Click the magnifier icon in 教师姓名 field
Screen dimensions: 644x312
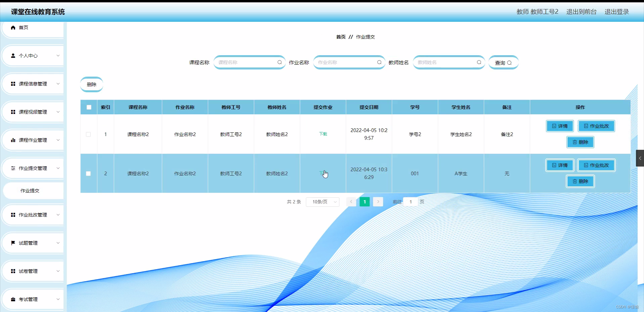(479, 62)
